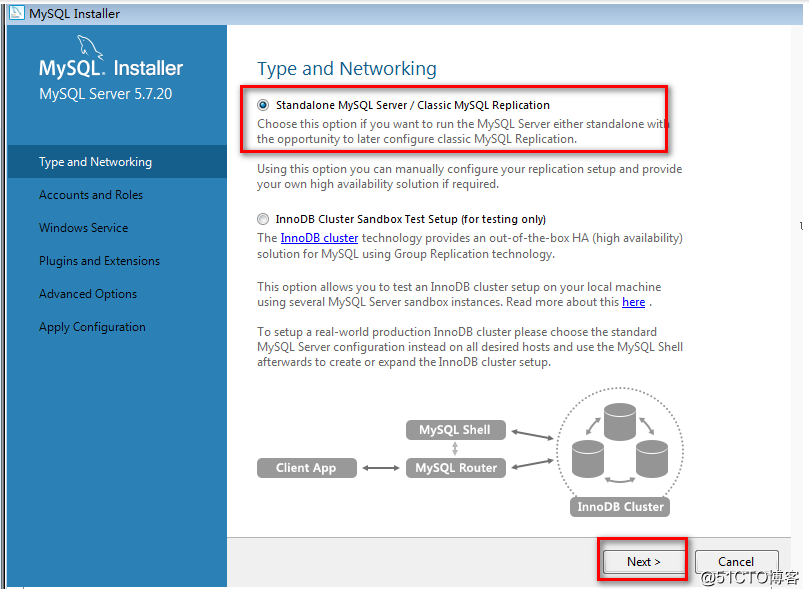The height and width of the screenshot is (596, 809).
Task: Open the Advanced Options step
Action: coord(117,294)
